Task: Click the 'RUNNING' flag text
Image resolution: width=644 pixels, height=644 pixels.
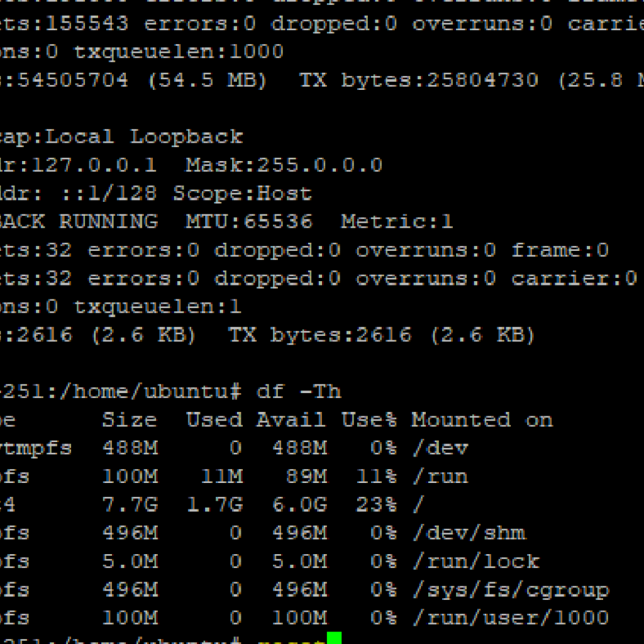Action: 108,222
